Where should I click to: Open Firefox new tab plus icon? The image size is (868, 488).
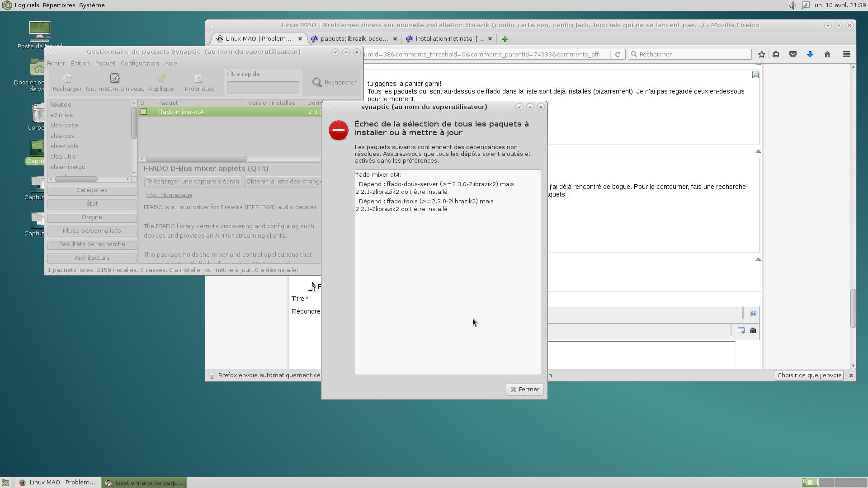[x=505, y=39]
